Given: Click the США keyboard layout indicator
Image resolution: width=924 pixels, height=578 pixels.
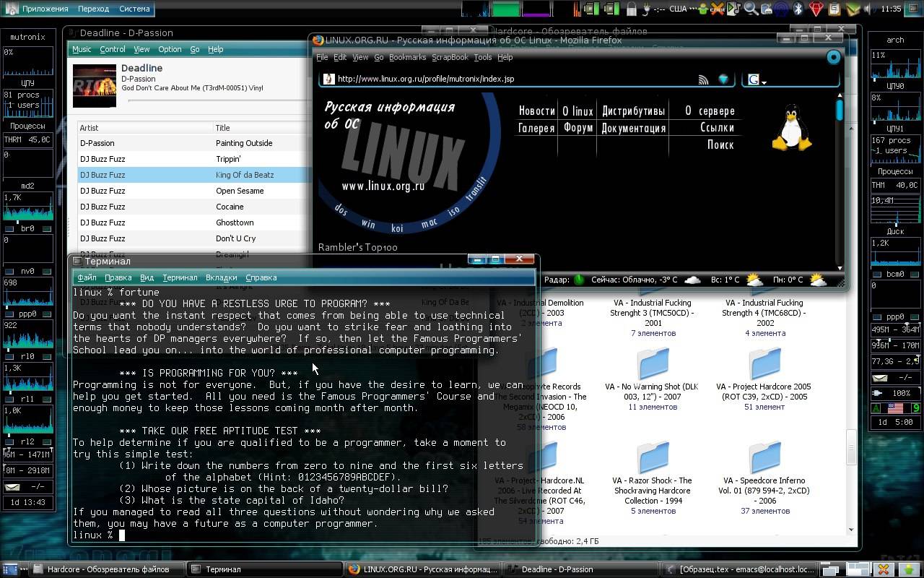Looking at the screenshot, I should (678, 9).
